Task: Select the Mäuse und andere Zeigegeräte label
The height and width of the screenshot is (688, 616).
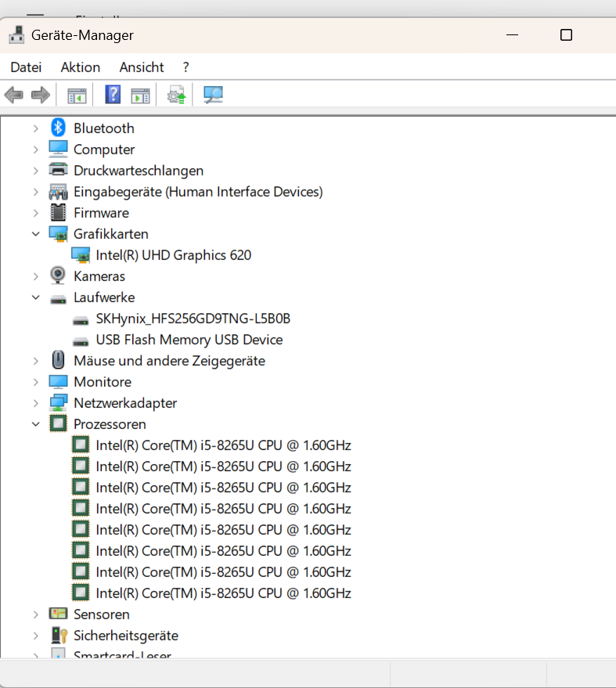Action: tap(169, 361)
